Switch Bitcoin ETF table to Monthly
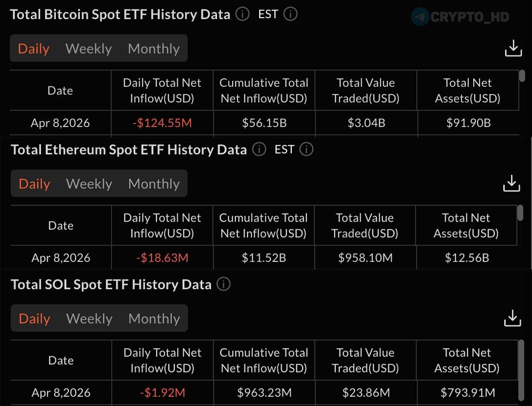 tap(154, 49)
